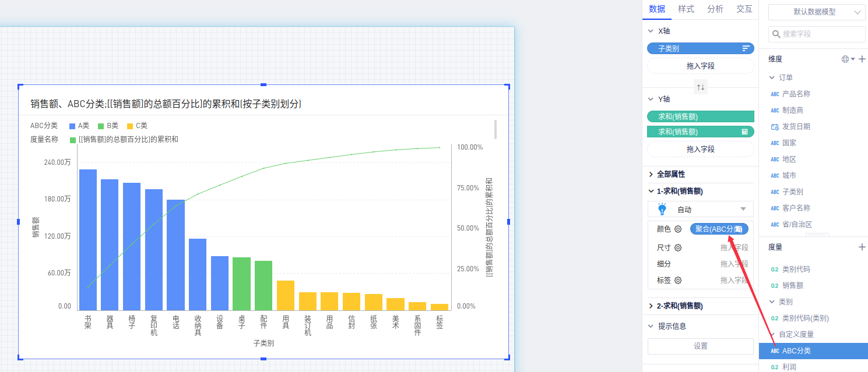Image resolution: width=868 pixels, height=372 pixels.
Task: Toggle B类 legend item in chart
Action: [108, 126]
